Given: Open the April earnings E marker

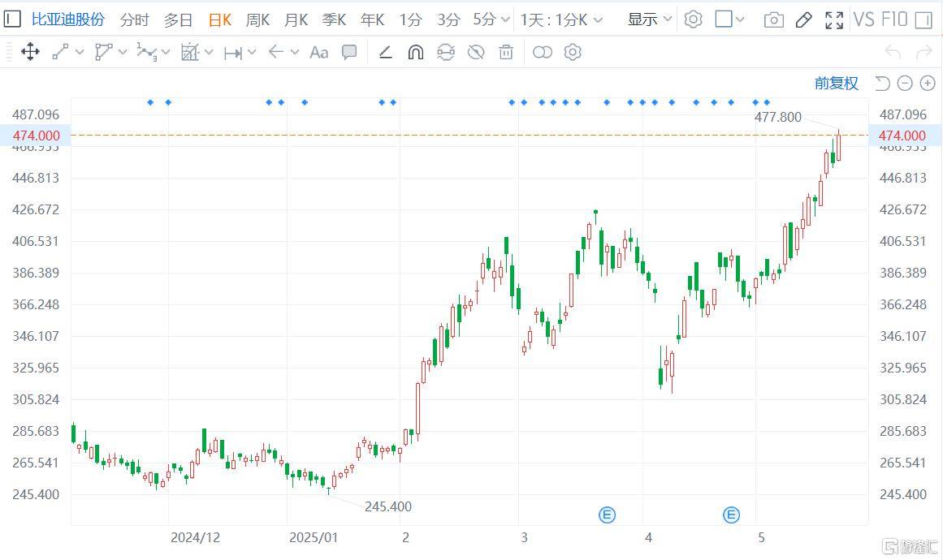Looking at the screenshot, I should tap(731, 515).
